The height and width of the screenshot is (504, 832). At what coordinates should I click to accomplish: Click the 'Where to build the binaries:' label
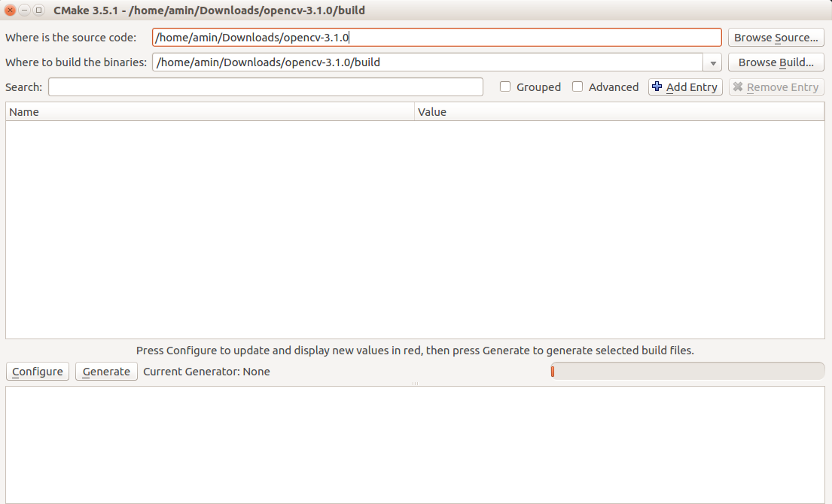coord(76,62)
